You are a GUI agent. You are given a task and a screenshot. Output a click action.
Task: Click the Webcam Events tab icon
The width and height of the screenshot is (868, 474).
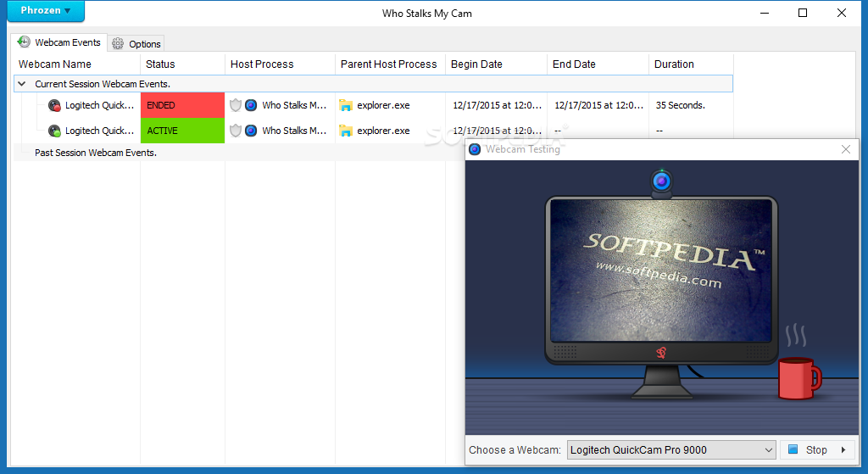(x=24, y=42)
